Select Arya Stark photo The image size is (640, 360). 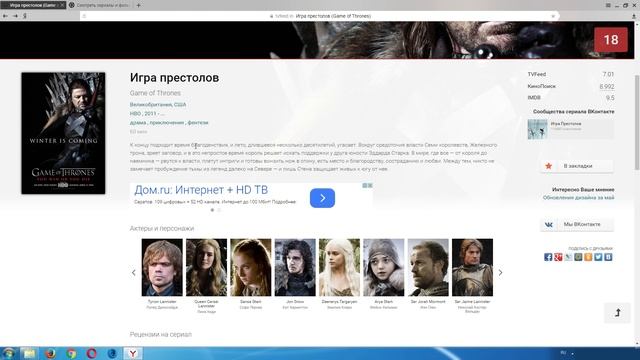pos(384,267)
